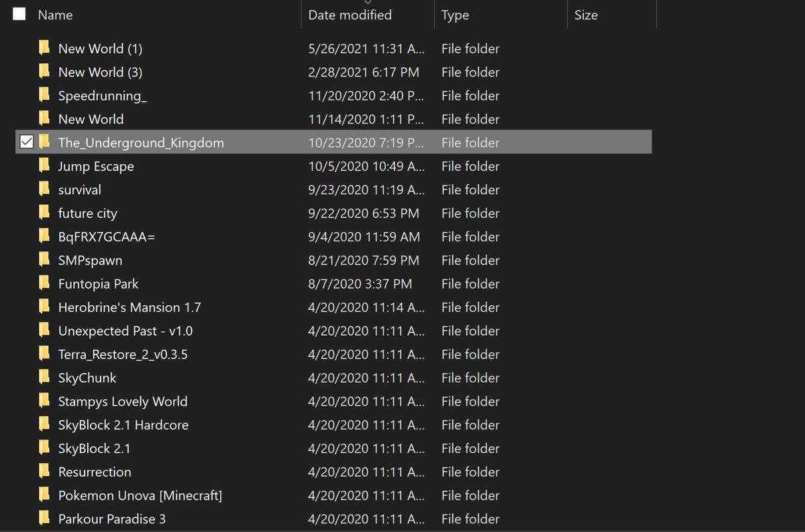Click folder icon of BqFRX7GCAAA=
The image size is (805, 532).
[44, 236]
